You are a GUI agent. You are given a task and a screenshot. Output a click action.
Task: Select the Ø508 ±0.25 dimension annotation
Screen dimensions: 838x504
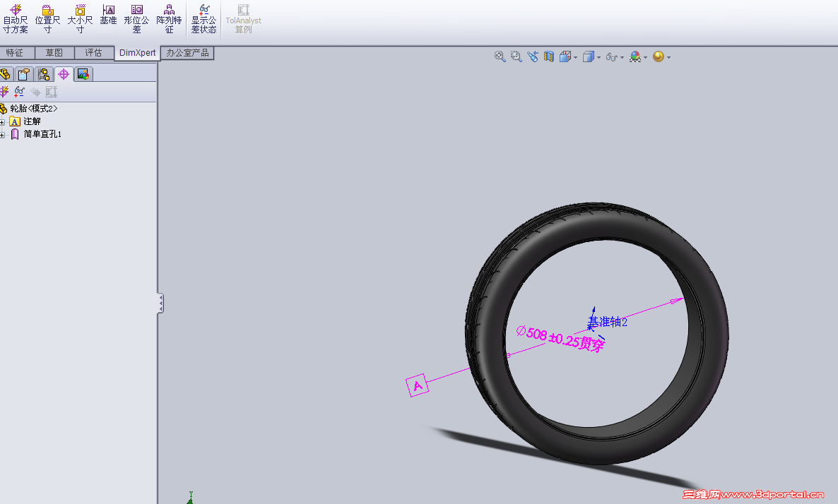(x=560, y=339)
